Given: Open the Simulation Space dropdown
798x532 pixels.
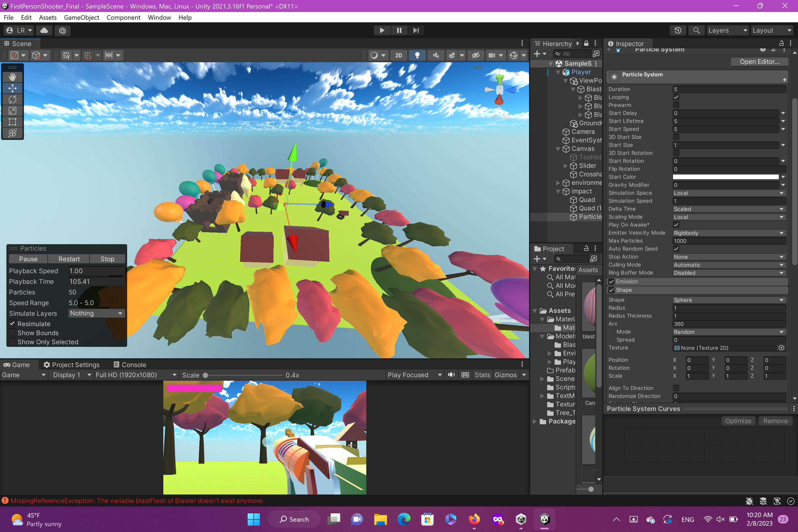Looking at the screenshot, I should click(x=729, y=193).
